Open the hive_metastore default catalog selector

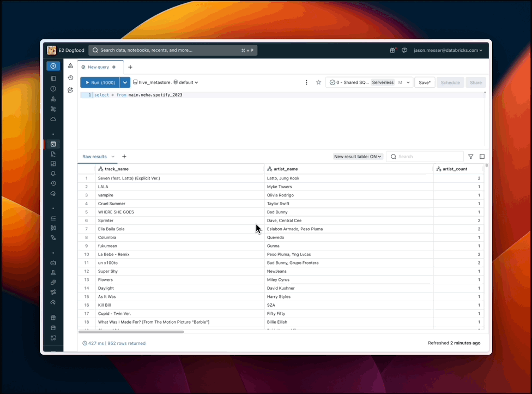(x=166, y=82)
